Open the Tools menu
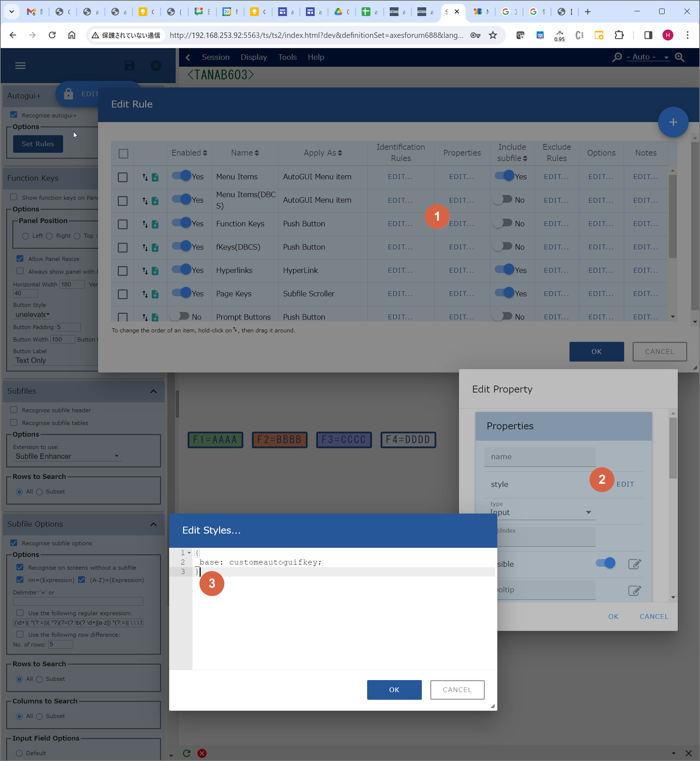The width and height of the screenshot is (700, 761). point(287,57)
